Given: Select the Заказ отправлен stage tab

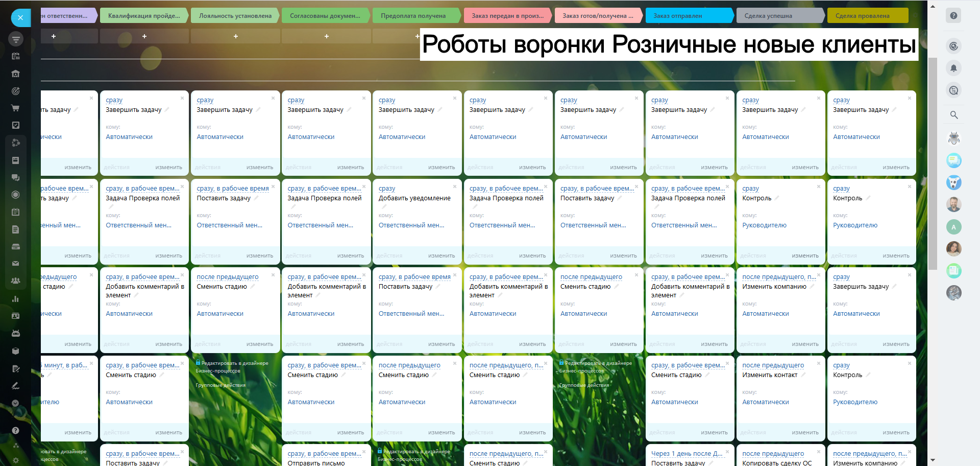Looking at the screenshot, I should pyautogui.click(x=689, y=16).
